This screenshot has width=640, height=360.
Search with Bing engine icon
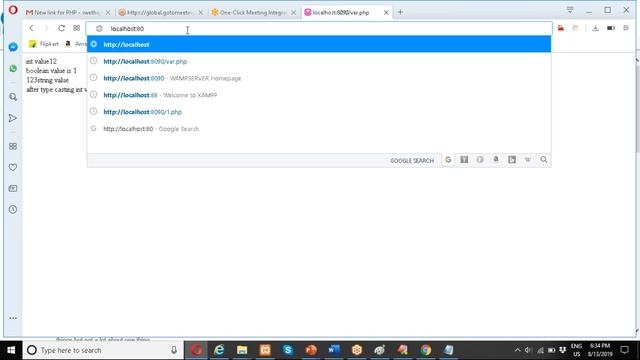click(512, 160)
